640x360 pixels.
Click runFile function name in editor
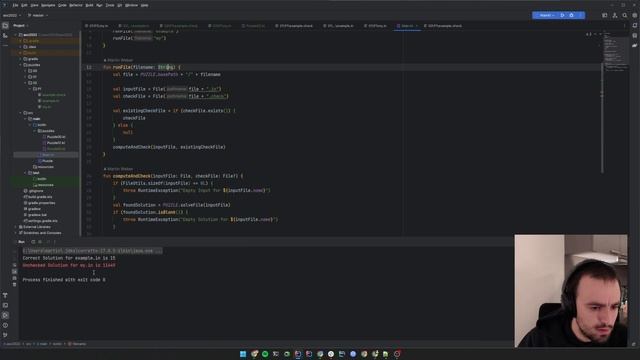pos(122,67)
